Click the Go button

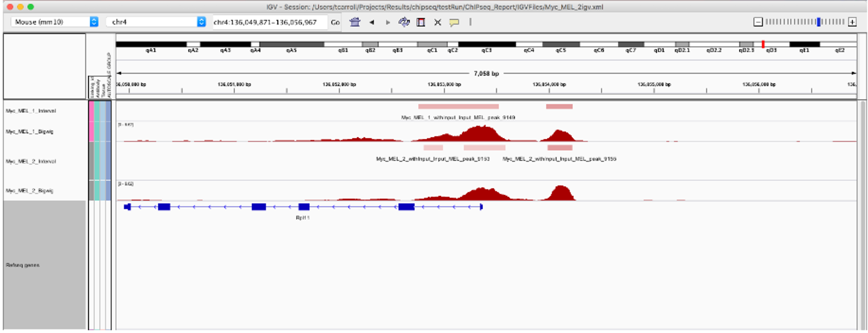click(x=335, y=22)
